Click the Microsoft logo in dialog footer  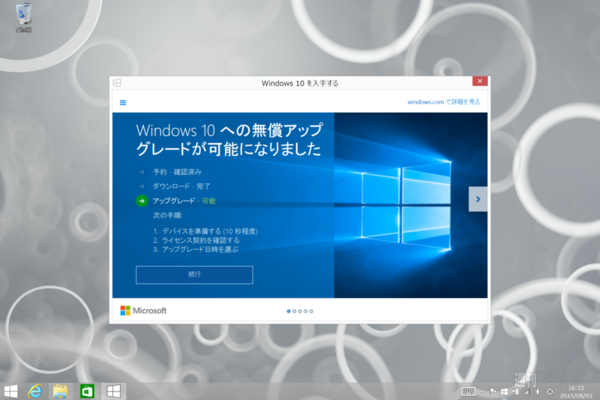[143, 310]
